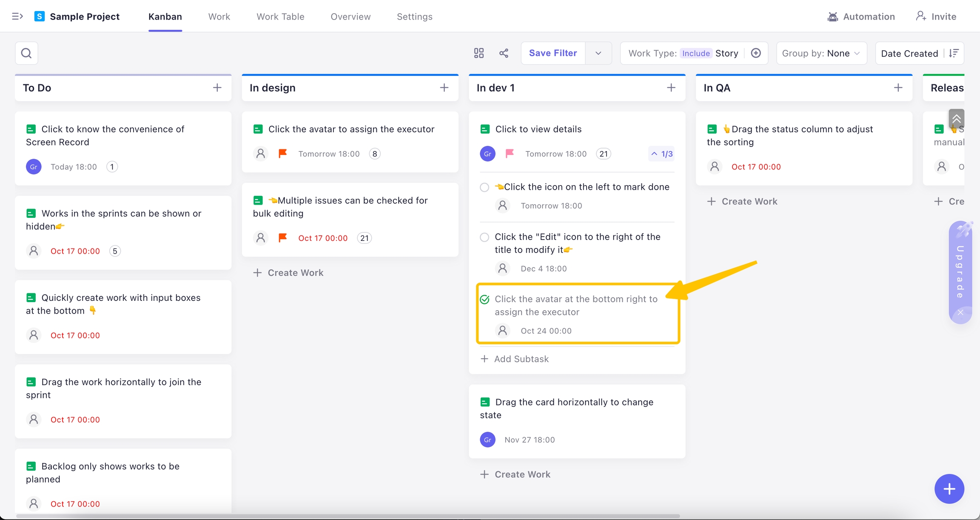Collapse the 1/3 subtasks expander
Viewport: 980px width, 520px height.
click(x=662, y=154)
